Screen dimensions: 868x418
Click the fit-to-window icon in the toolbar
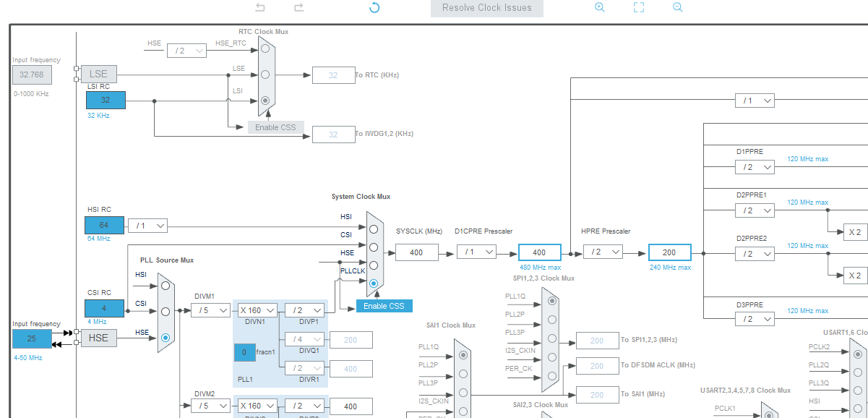tap(638, 7)
